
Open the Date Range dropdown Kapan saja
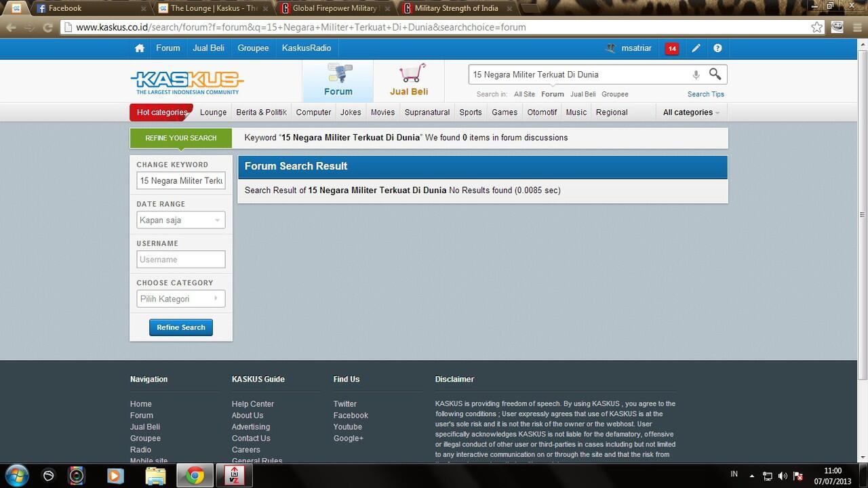(181, 220)
